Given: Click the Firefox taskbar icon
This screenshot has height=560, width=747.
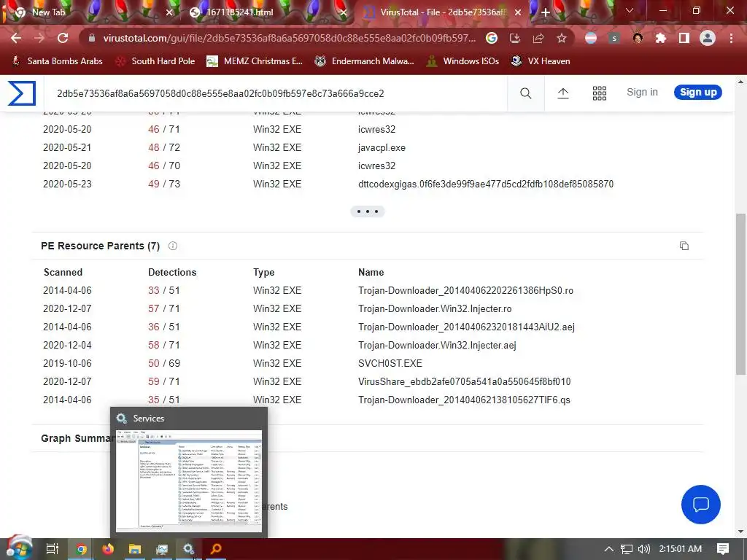Looking at the screenshot, I should 108,549.
